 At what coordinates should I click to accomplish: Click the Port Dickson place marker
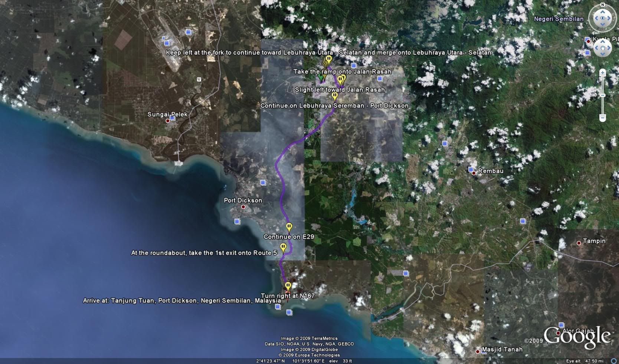(243, 207)
